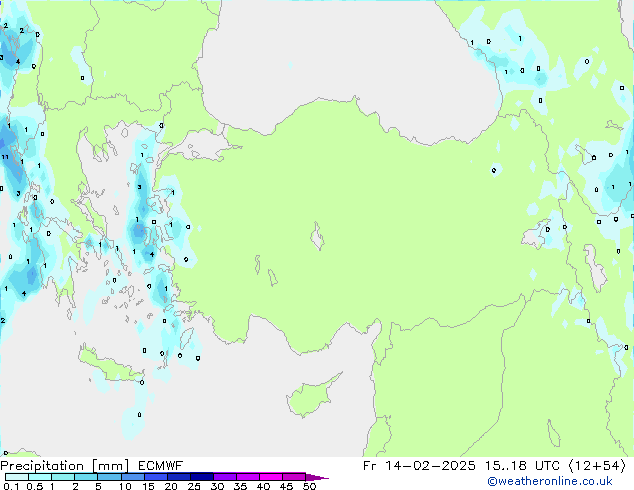Click the 15–20 mm legend color box
634x490 pixels.
coord(155,477)
